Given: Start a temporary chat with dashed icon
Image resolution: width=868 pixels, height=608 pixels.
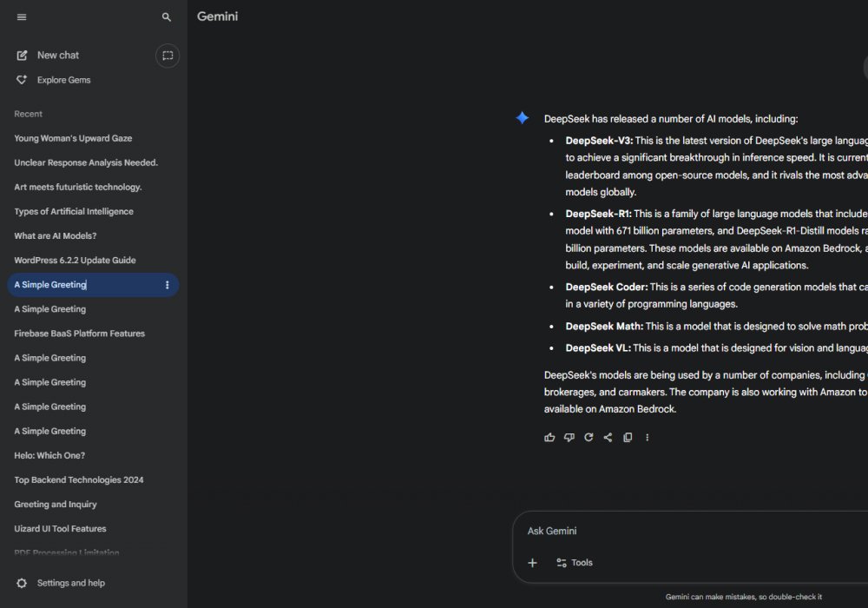Looking at the screenshot, I should coord(168,56).
